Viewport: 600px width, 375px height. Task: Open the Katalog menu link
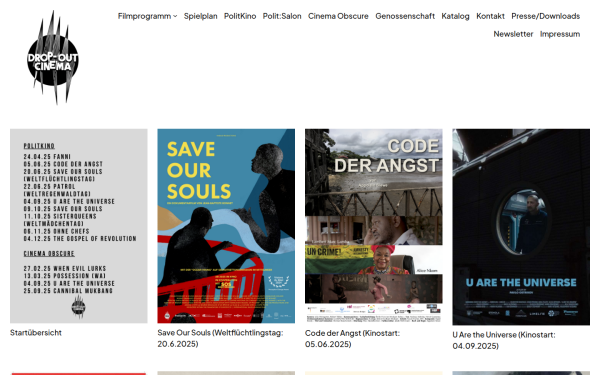[455, 16]
